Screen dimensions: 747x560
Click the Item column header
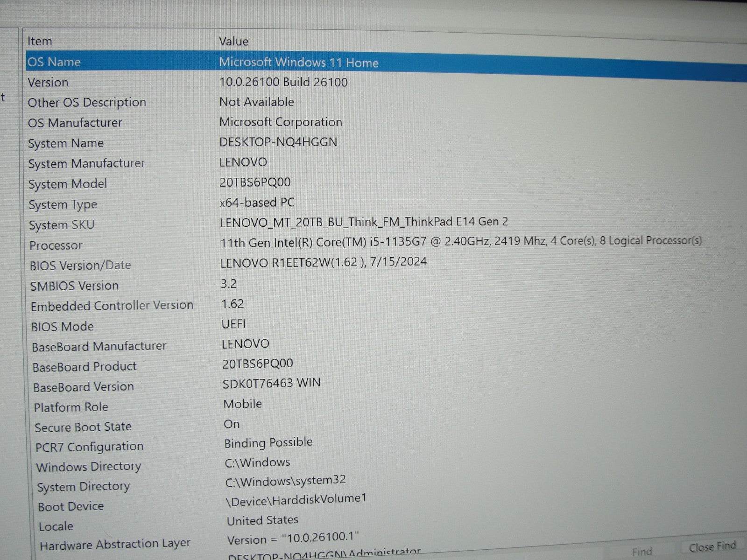click(39, 41)
